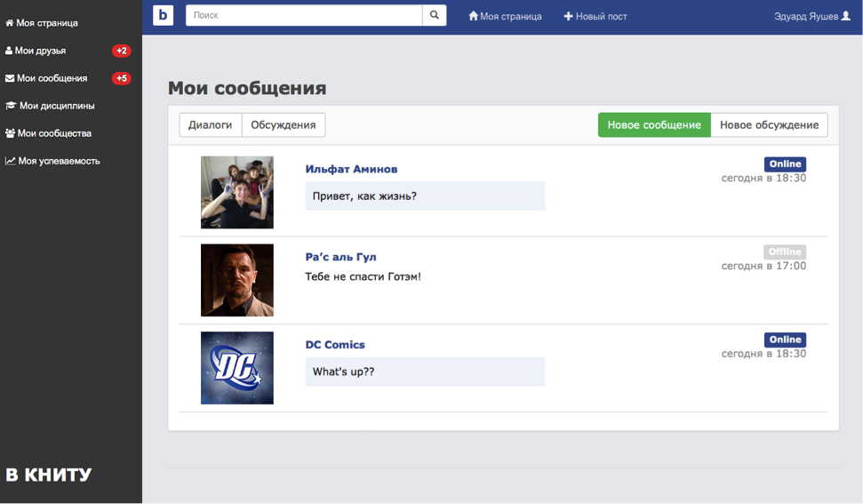Click the 'Новое обсуждение' button
863x504 pixels.
(x=770, y=125)
